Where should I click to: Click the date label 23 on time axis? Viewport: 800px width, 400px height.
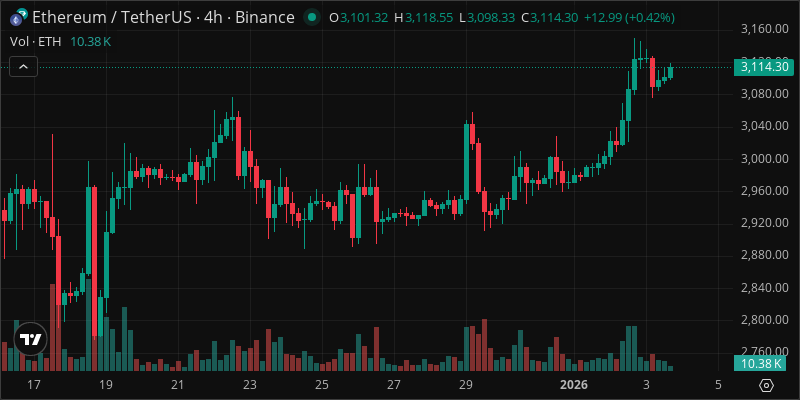(249, 385)
